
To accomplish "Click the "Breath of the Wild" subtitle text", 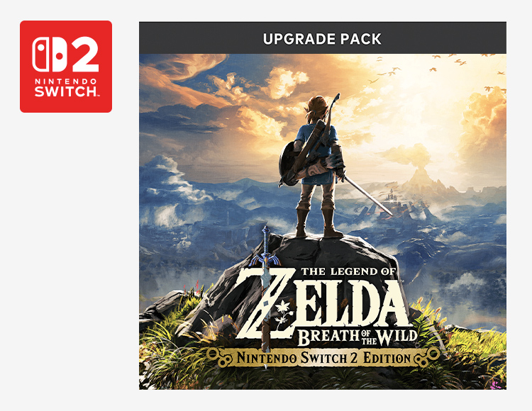I will [358, 337].
